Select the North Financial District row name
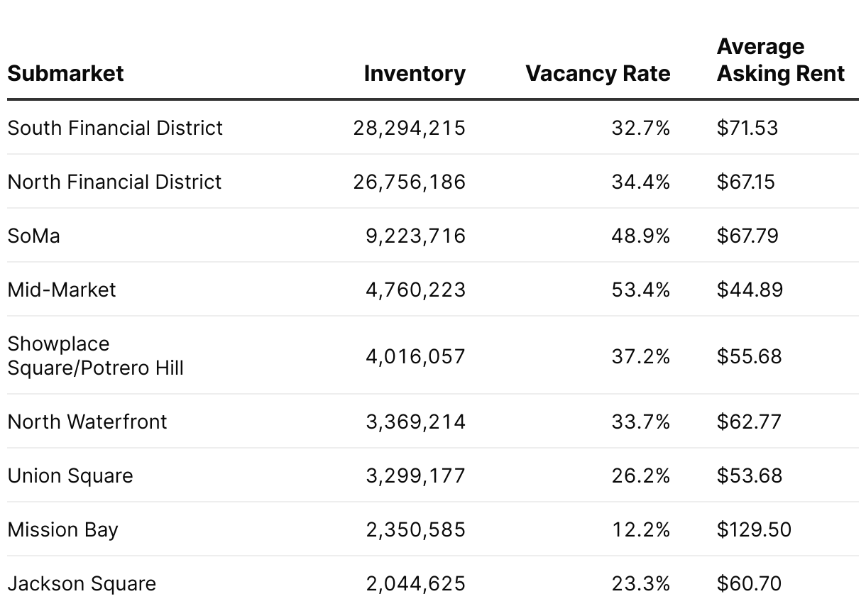Image resolution: width=866 pixels, height=616 pixels. [x=115, y=182]
